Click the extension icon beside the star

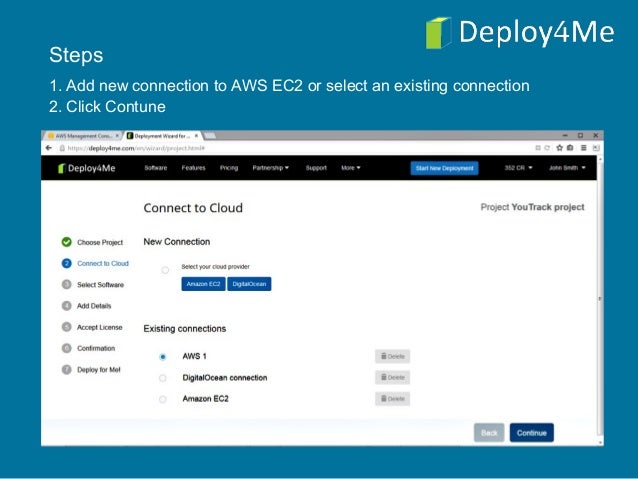570,148
